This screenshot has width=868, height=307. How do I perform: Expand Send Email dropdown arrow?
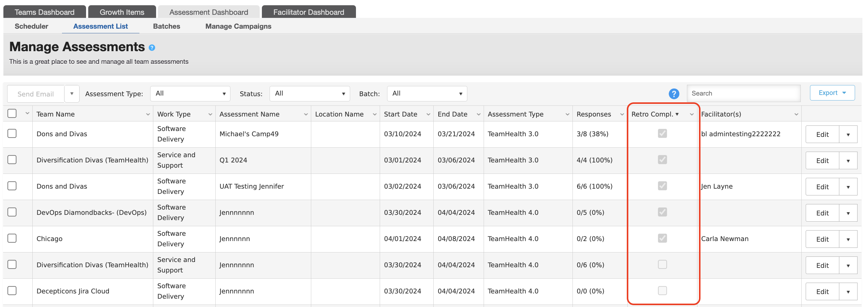pos(72,94)
